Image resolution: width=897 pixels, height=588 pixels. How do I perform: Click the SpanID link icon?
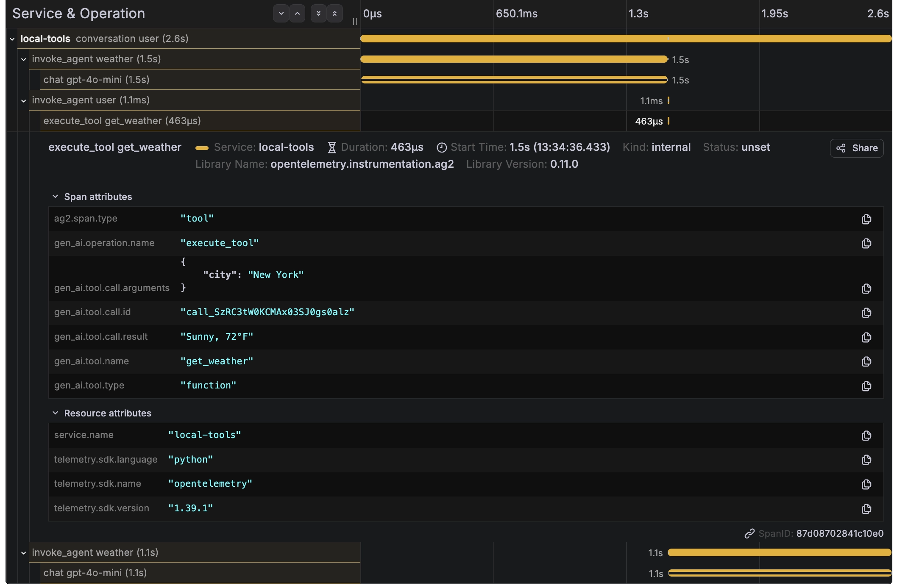(x=749, y=533)
